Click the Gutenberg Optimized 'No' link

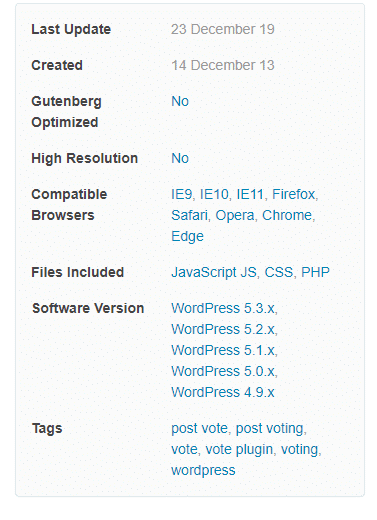pos(180,101)
